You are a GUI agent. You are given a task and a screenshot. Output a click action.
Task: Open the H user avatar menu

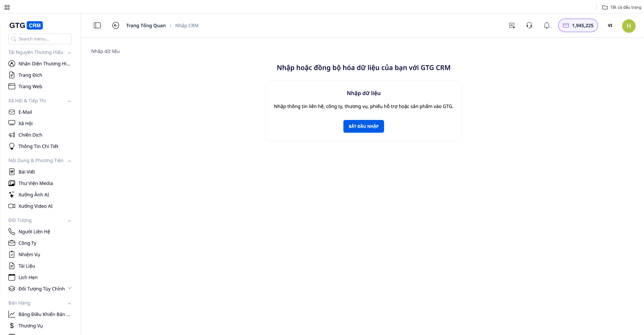[629, 26]
